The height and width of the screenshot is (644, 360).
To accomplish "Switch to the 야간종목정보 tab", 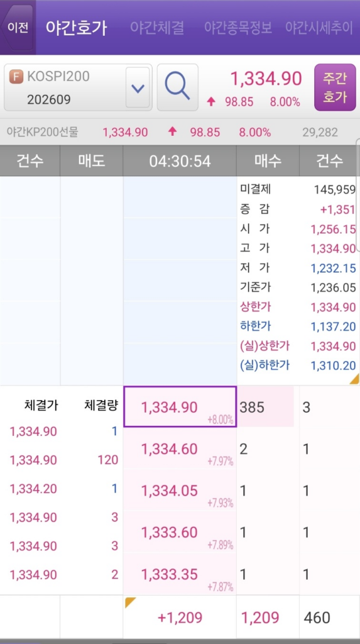I will (x=238, y=28).
